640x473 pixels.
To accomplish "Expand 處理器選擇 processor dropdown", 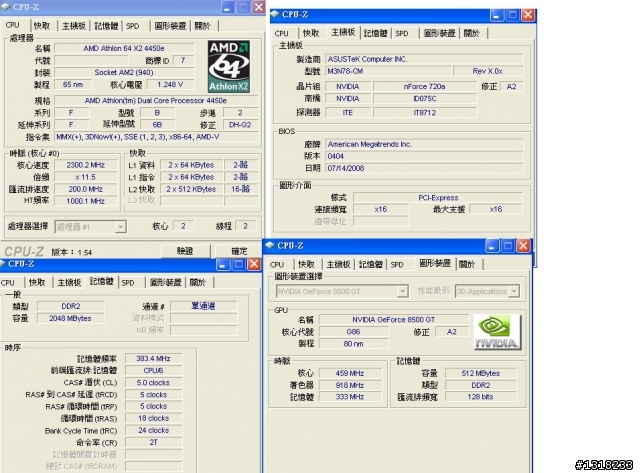I will [120, 227].
